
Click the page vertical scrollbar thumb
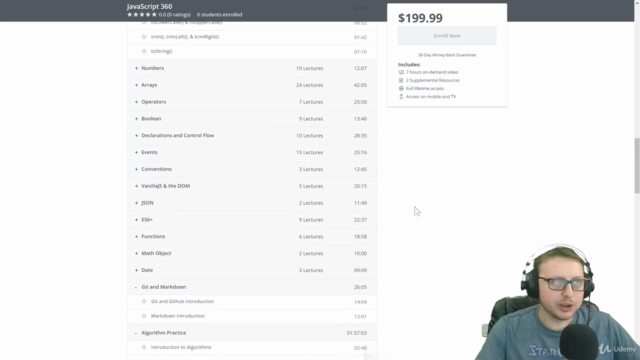pos(637,165)
